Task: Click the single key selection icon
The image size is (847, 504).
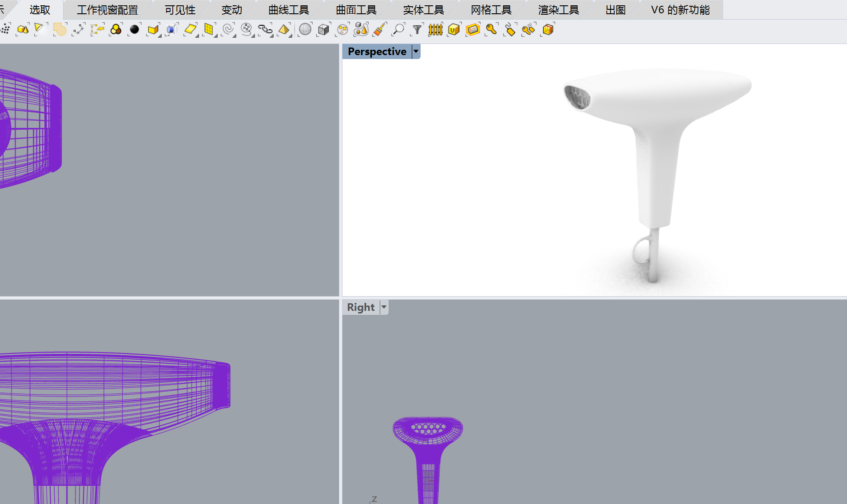Action: [x=491, y=30]
